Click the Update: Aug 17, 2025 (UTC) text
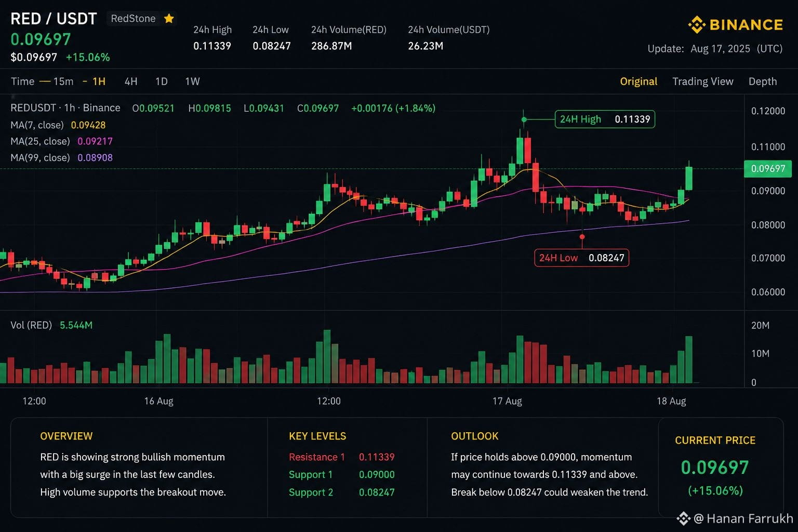Image resolution: width=798 pixels, height=532 pixels. pyautogui.click(x=715, y=49)
